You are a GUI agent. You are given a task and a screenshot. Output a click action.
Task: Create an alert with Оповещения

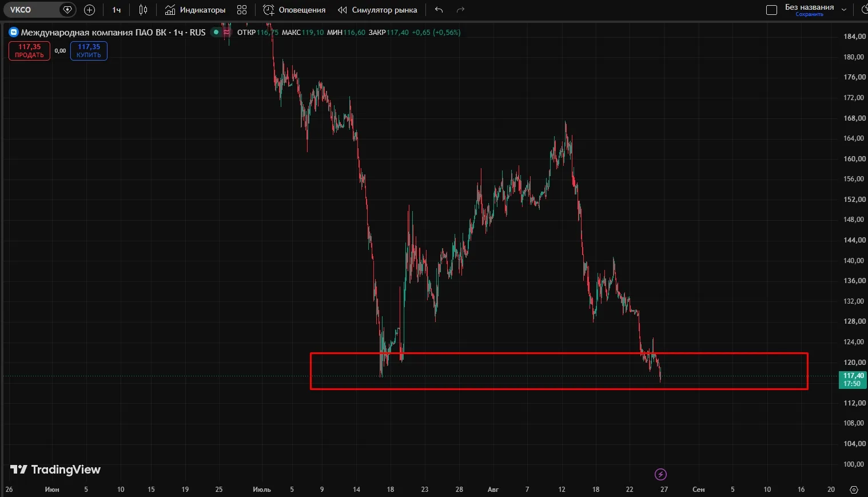tap(294, 10)
